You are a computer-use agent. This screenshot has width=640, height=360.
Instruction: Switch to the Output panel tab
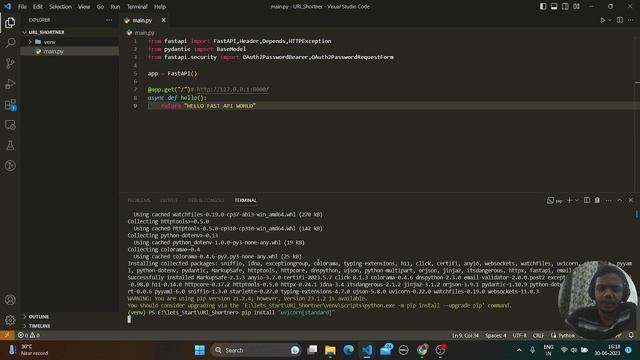coord(169,200)
